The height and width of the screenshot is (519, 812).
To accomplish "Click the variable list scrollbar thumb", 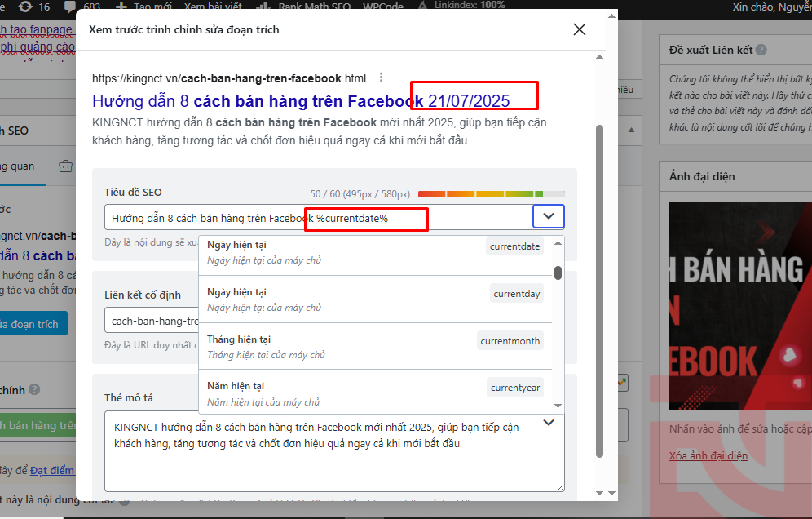I will 558,273.
